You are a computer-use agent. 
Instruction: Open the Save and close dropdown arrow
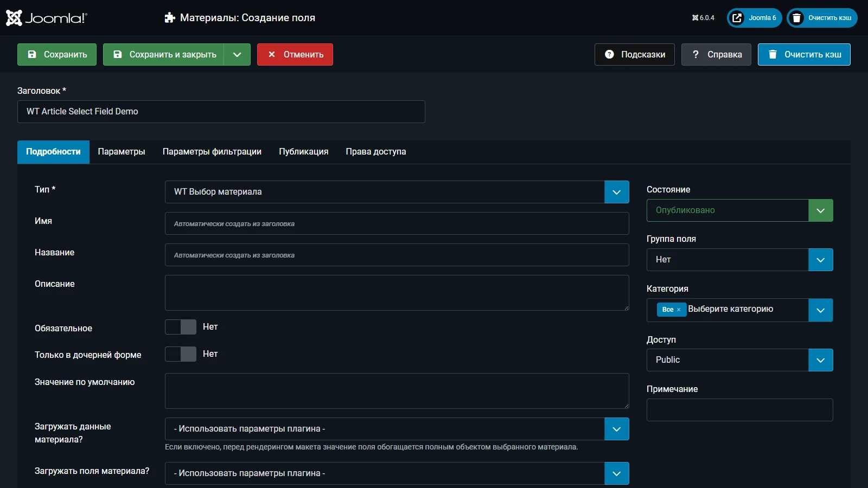coord(237,55)
